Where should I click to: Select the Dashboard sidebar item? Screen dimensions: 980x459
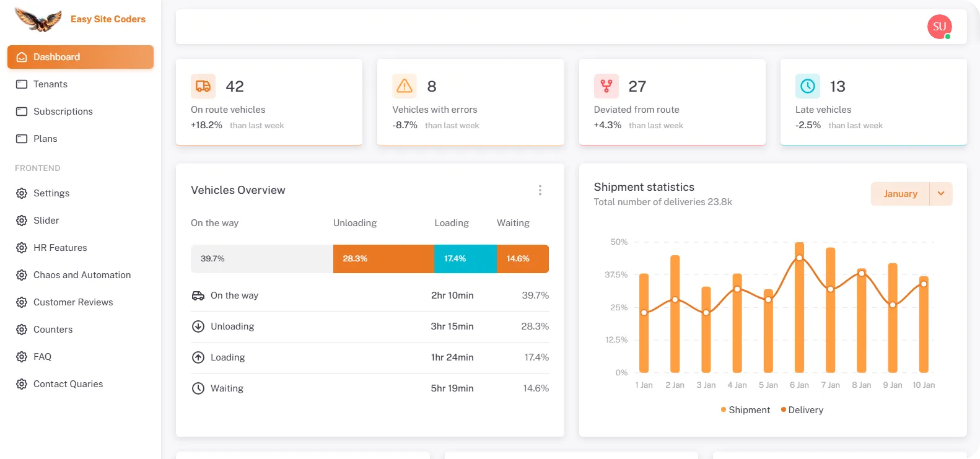click(81, 57)
